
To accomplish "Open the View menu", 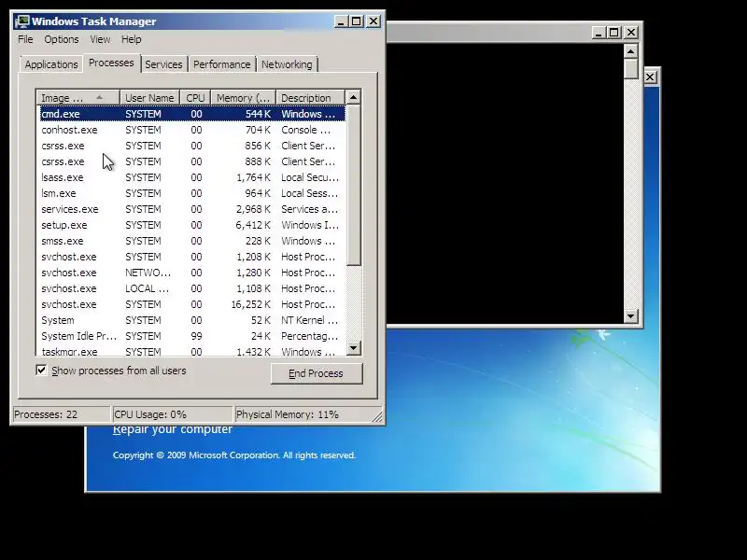I will tap(100, 39).
